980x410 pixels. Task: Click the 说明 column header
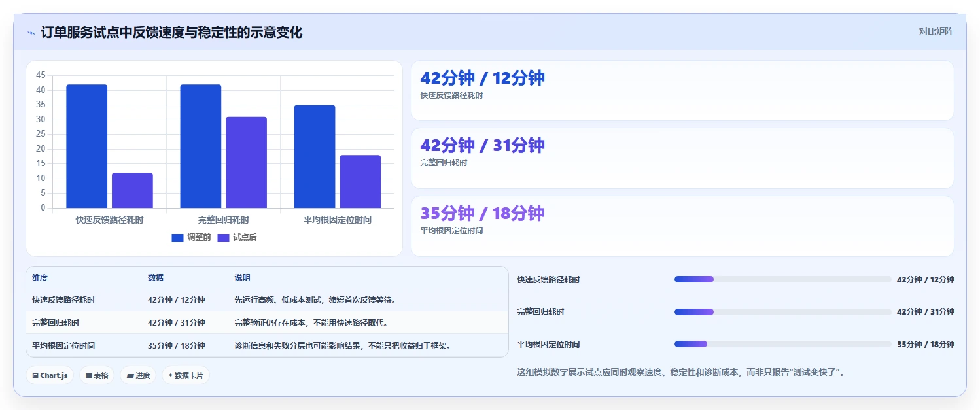pyautogui.click(x=242, y=278)
